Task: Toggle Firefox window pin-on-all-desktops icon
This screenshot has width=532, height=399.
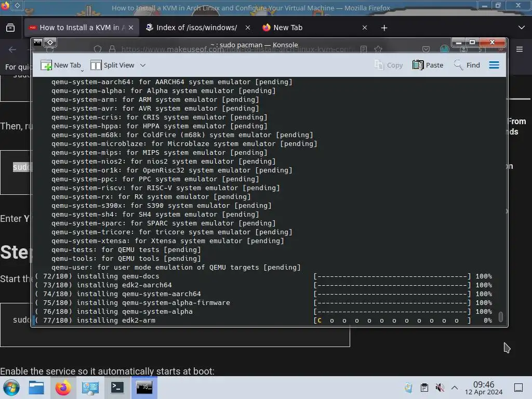Action: pos(18,5)
